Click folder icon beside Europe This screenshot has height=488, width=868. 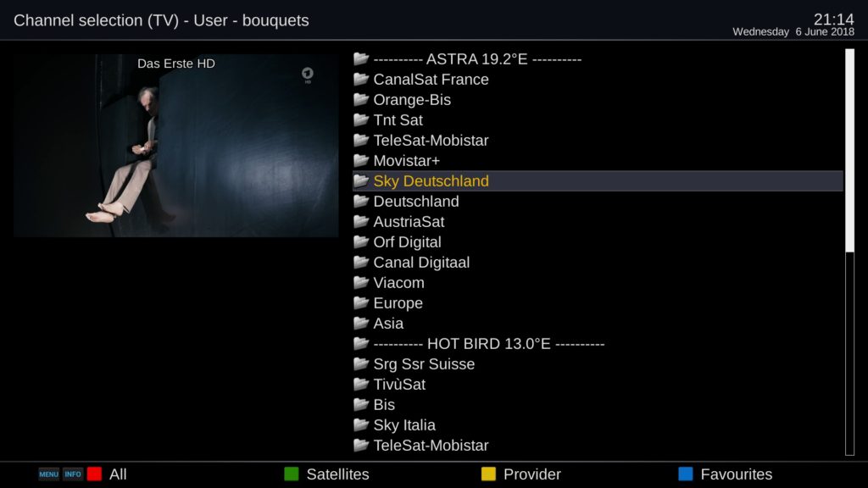pos(361,302)
